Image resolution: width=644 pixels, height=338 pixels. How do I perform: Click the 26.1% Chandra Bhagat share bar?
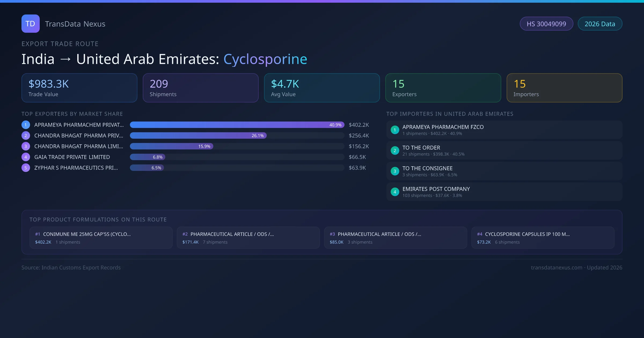pos(198,135)
